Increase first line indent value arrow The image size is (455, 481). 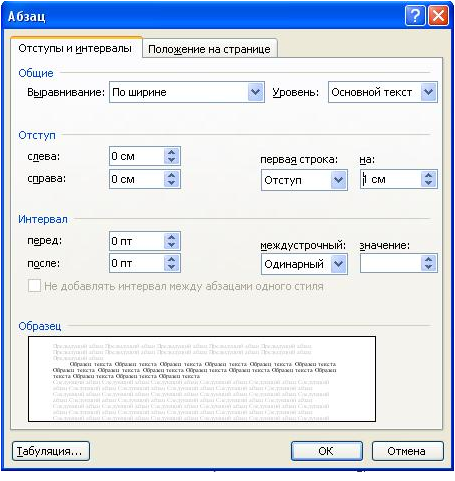(429, 175)
